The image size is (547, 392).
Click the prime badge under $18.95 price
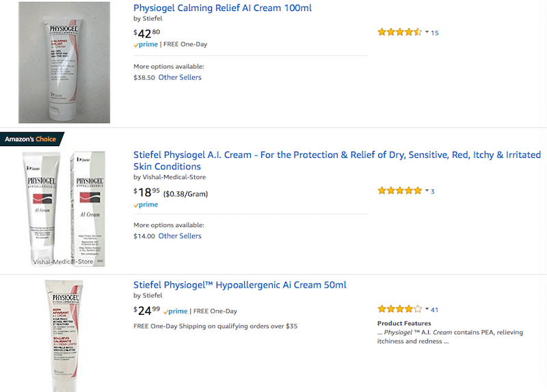(146, 205)
